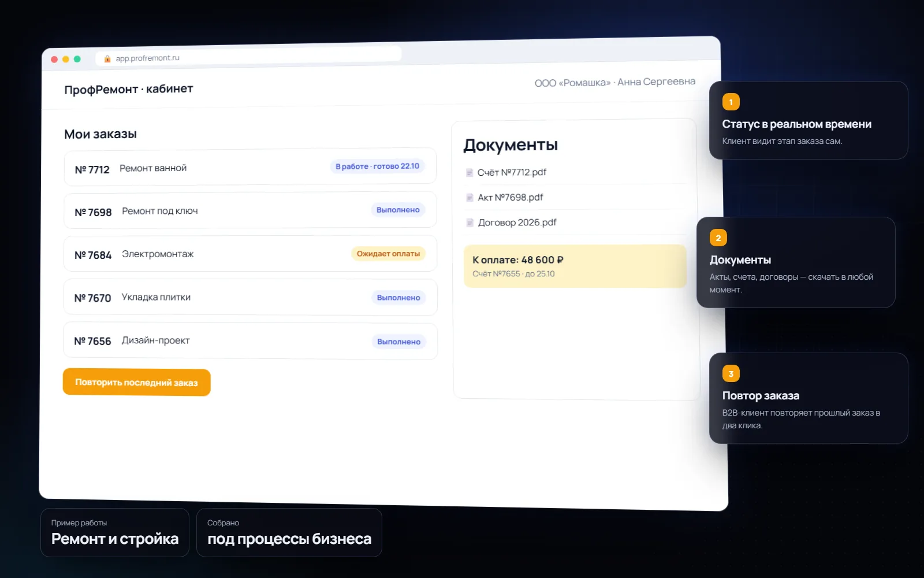Click the app.profremont.ru address field

(x=248, y=56)
